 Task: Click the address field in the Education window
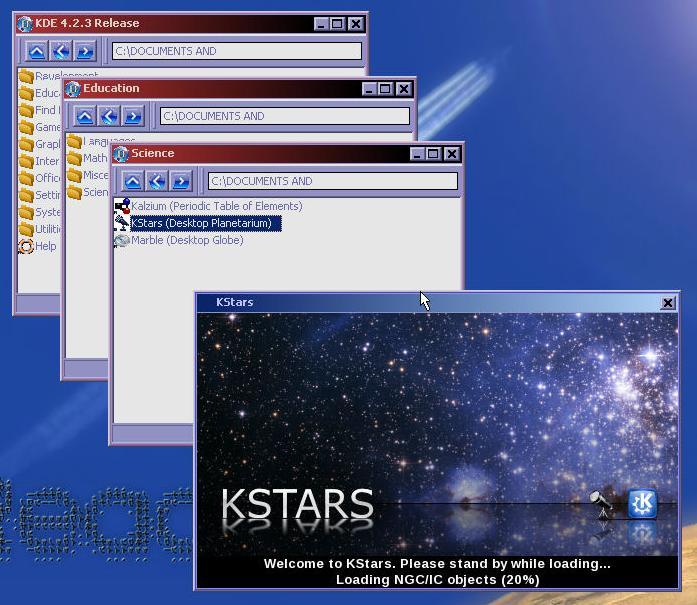284,116
